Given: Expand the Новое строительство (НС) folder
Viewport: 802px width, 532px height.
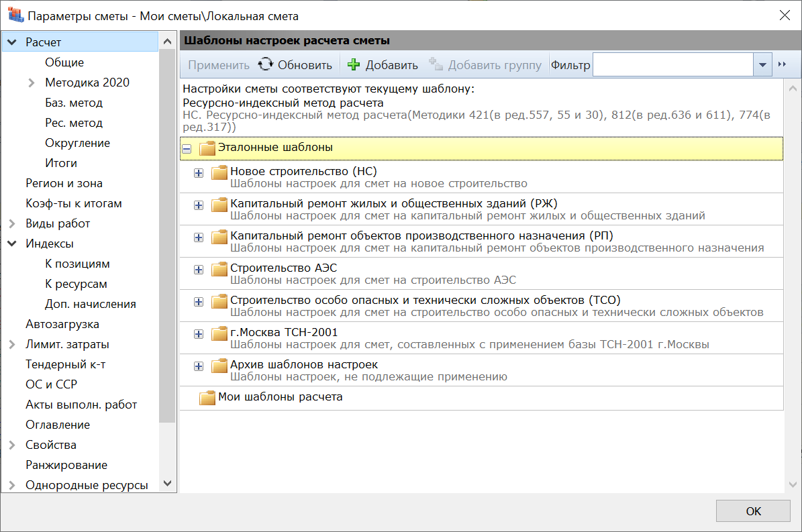Looking at the screenshot, I should (x=199, y=173).
